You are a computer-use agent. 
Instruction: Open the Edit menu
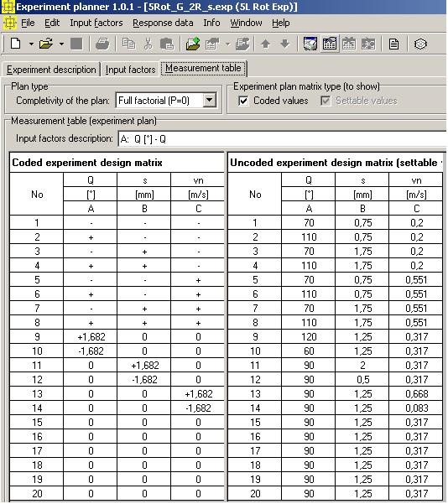tap(52, 23)
